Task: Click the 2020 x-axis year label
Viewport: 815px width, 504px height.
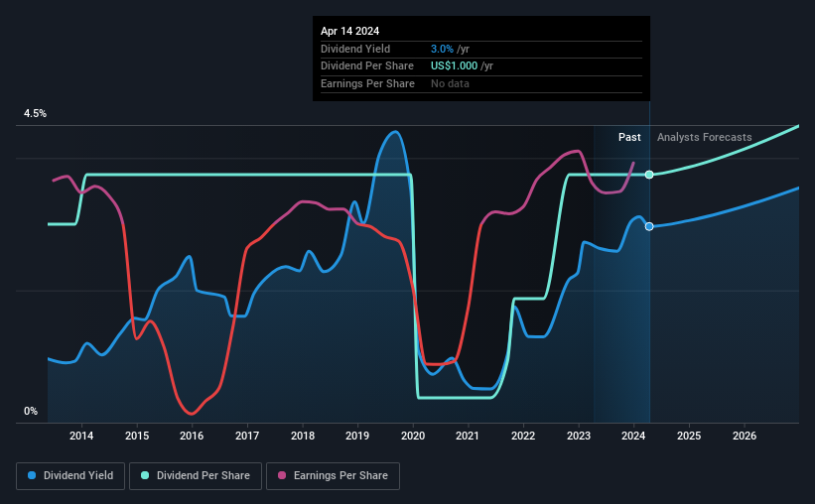Action: click(413, 436)
